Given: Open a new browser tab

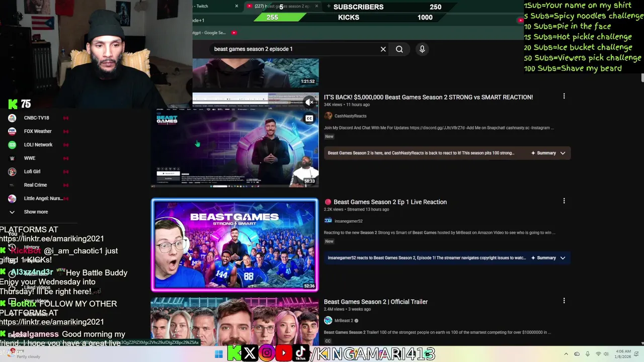Looking at the screenshot, I should [329, 6].
